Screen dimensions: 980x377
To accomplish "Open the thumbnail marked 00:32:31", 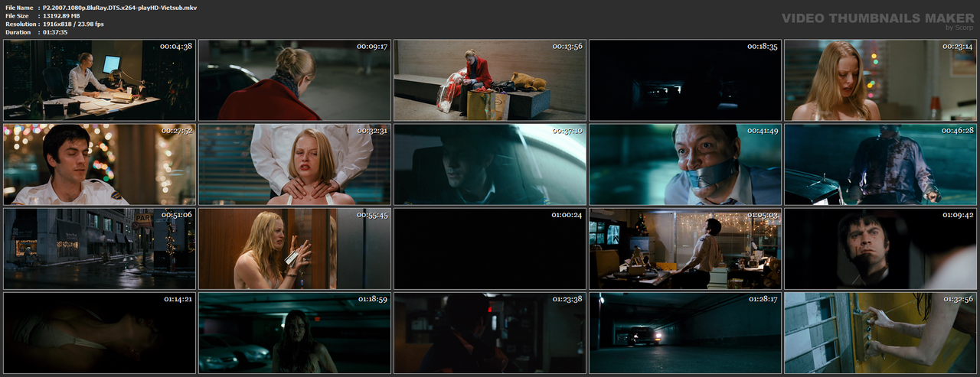I will click(295, 164).
